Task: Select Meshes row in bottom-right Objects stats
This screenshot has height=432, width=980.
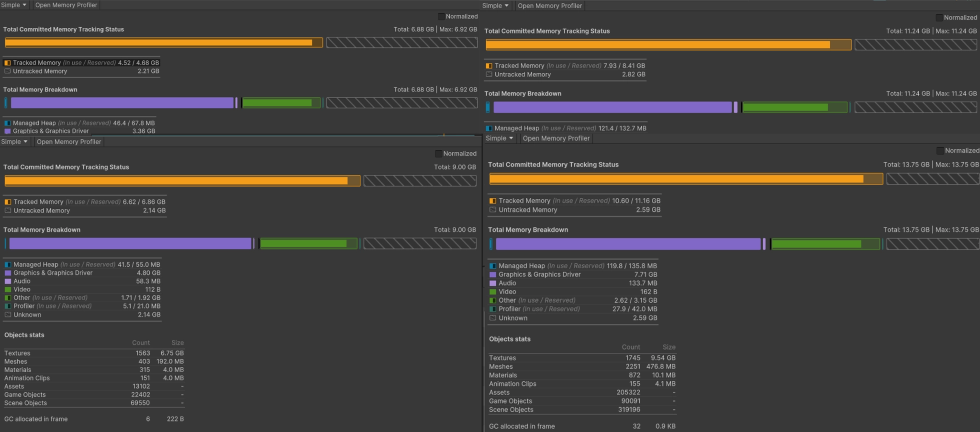Action: pyautogui.click(x=582, y=366)
